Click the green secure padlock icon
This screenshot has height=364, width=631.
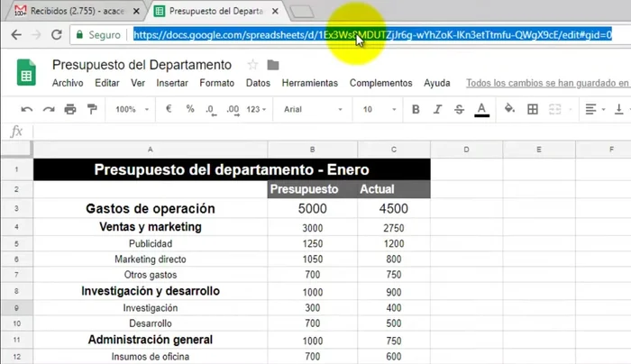[79, 34]
